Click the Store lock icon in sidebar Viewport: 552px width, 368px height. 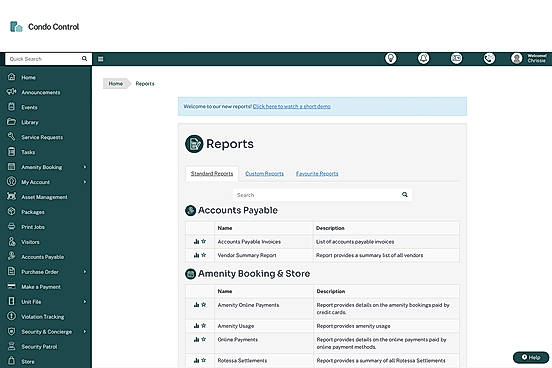[12, 361]
